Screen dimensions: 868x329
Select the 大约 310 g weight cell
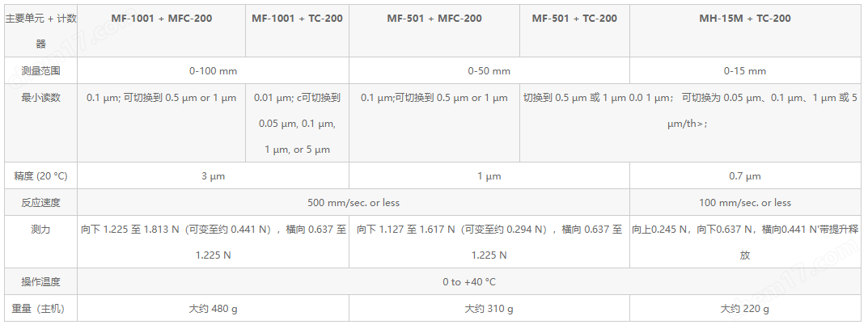(489, 309)
